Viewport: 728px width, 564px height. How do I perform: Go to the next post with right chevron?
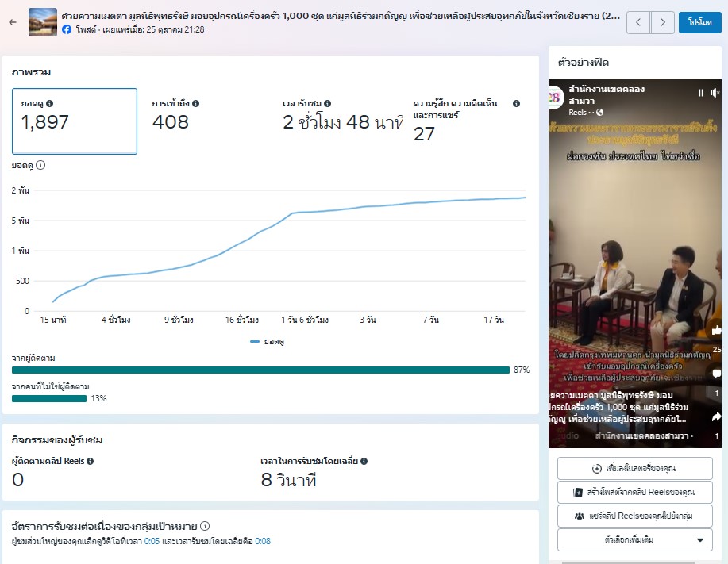coord(663,22)
